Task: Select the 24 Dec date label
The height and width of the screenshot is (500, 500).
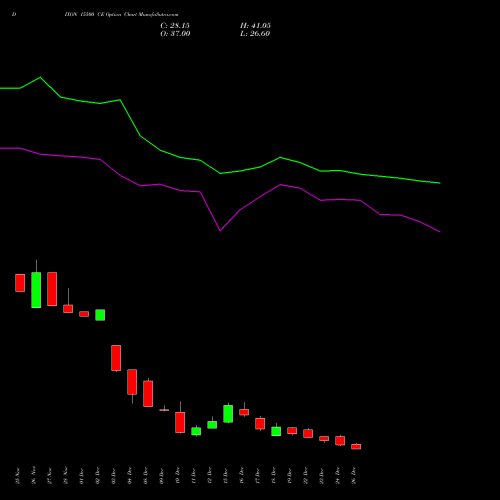Action: (x=338, y=476)
